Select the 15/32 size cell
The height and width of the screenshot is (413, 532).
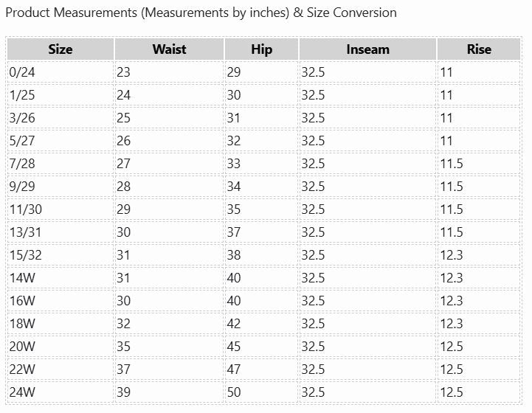(x=26, y=255)
